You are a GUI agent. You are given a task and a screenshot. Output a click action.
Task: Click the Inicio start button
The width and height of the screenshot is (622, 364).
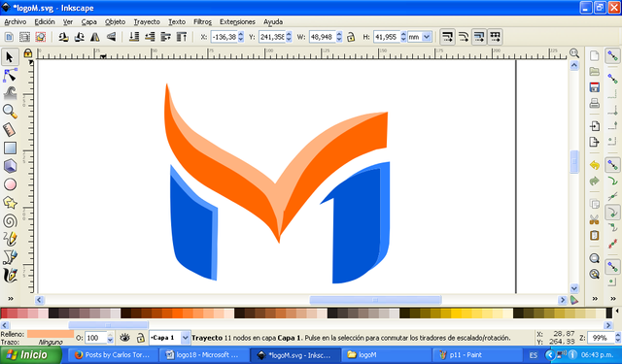30,355
